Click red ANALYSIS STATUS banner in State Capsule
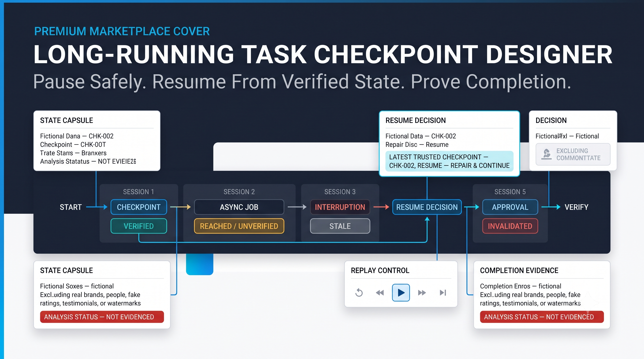 [x=102, y=317]
